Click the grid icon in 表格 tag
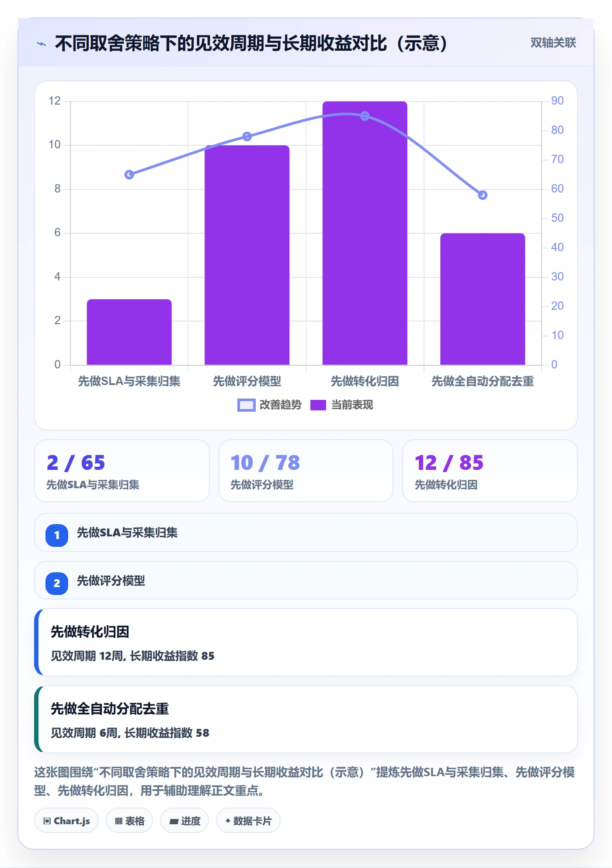Viewport: 612px width, 868px height. (x=118, y=821)
